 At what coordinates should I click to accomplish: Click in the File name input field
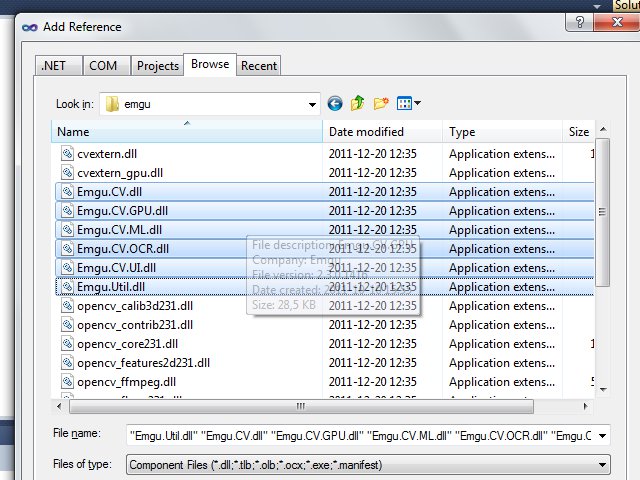pos(361,436)
